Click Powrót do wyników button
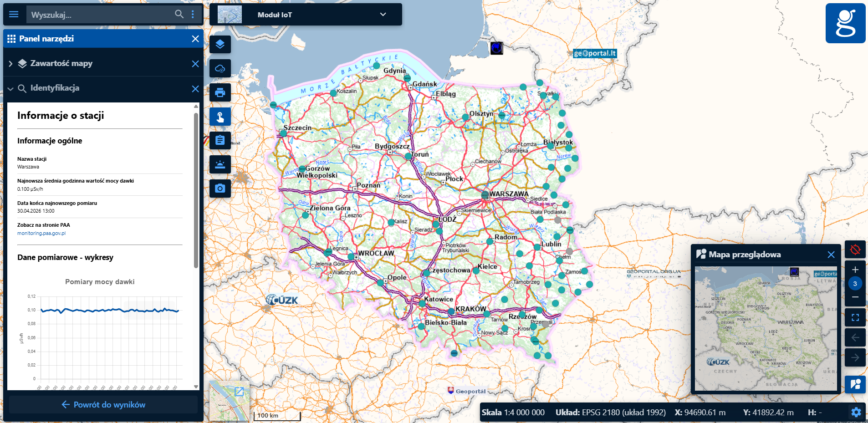Screen dimensions: 868x423 click(103, 405)
